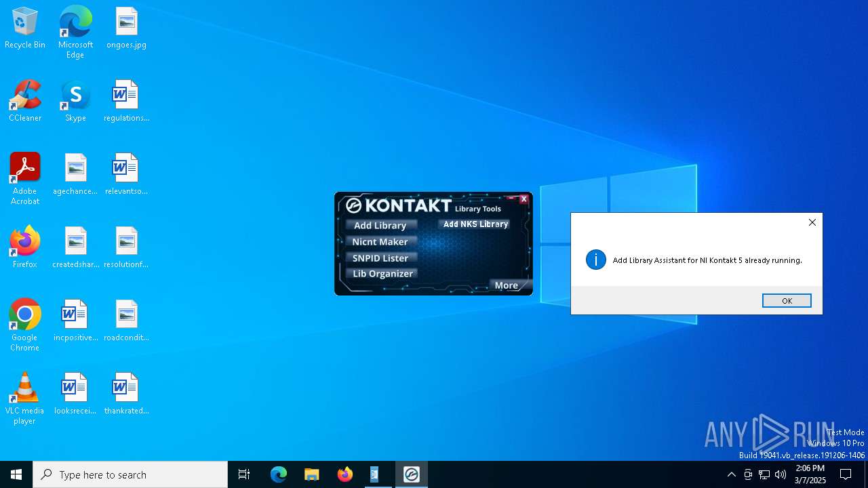Open the SNPID Lister tool

(x=380, y=258)
